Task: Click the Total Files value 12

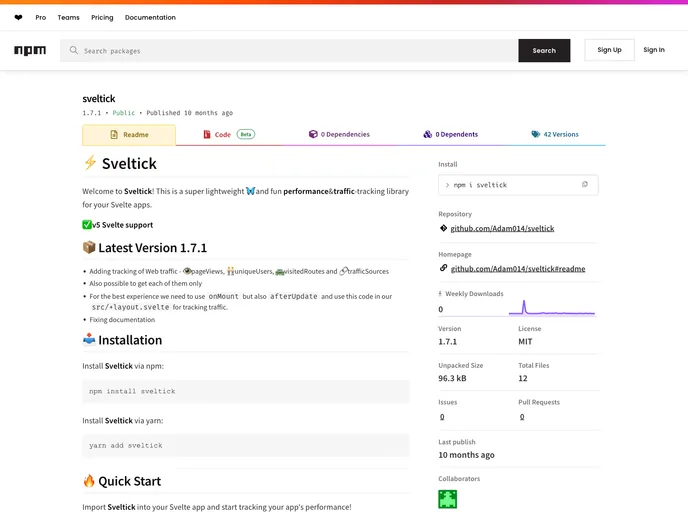Action: coord(523,378)
